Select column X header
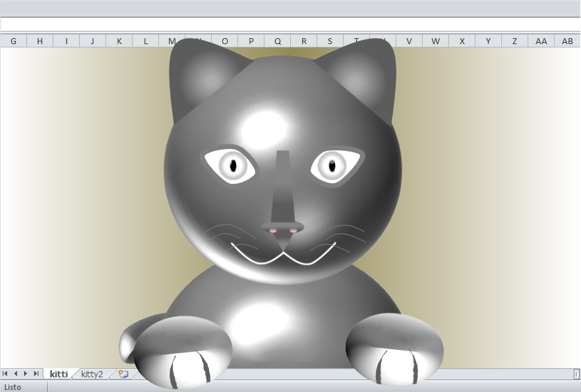581x392 pixels. coord(462,41)
